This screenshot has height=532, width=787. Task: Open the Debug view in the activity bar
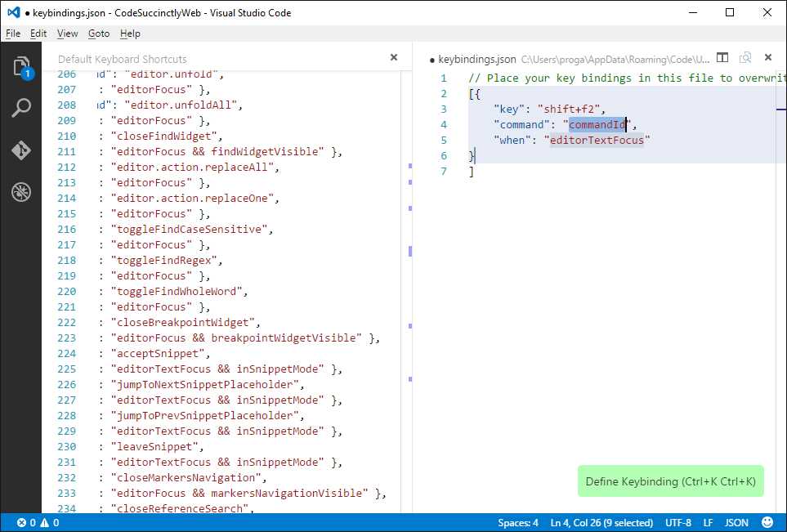(x=21, y=192)
